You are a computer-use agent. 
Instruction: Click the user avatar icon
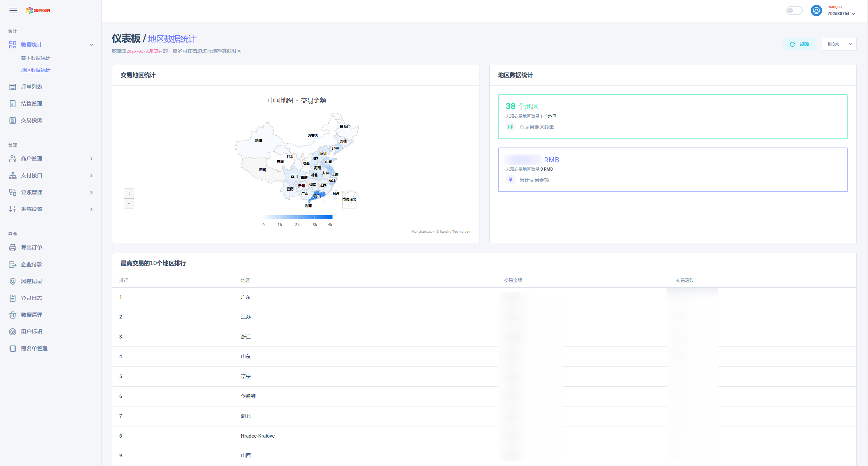816,11
